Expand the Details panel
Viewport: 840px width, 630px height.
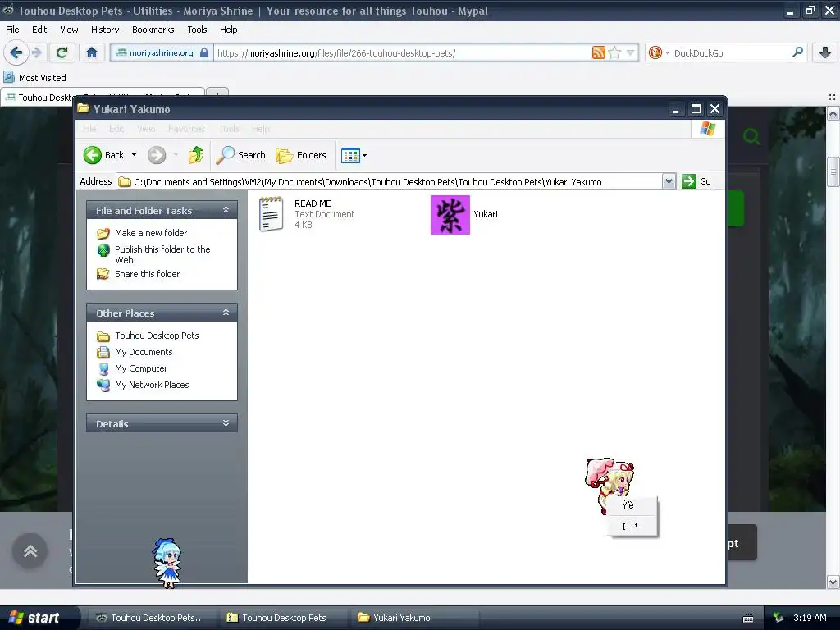tap(226, 423)
